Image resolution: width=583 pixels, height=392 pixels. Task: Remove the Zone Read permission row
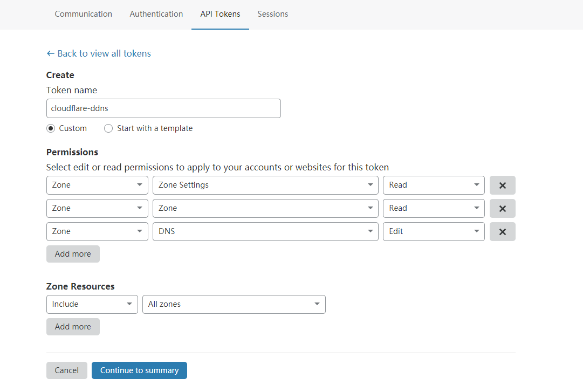(x=502, y=208)
